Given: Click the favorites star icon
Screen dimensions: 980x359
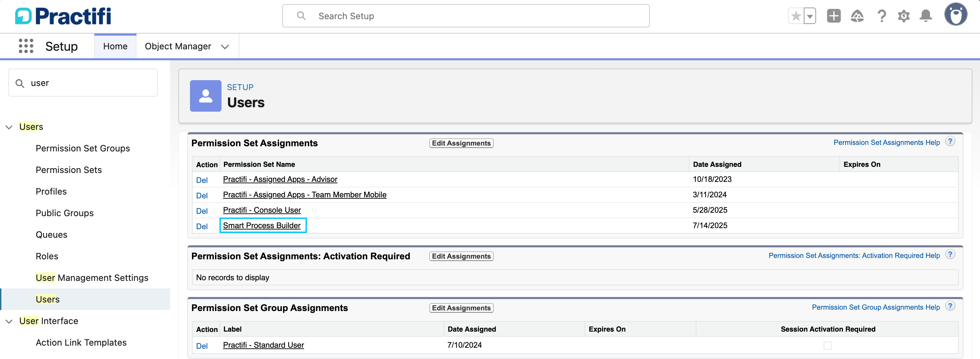Looking at the screenshot, I should click(796, 16).
